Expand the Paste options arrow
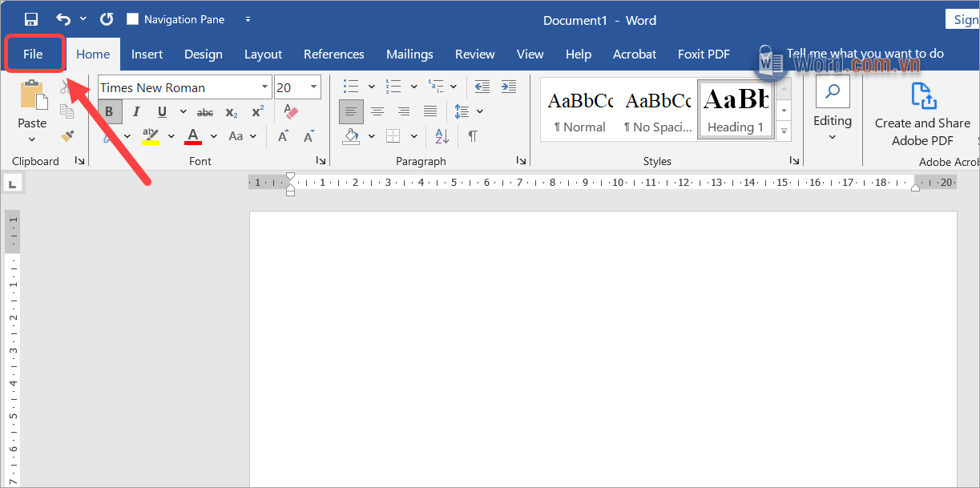 tap(32, 139)
